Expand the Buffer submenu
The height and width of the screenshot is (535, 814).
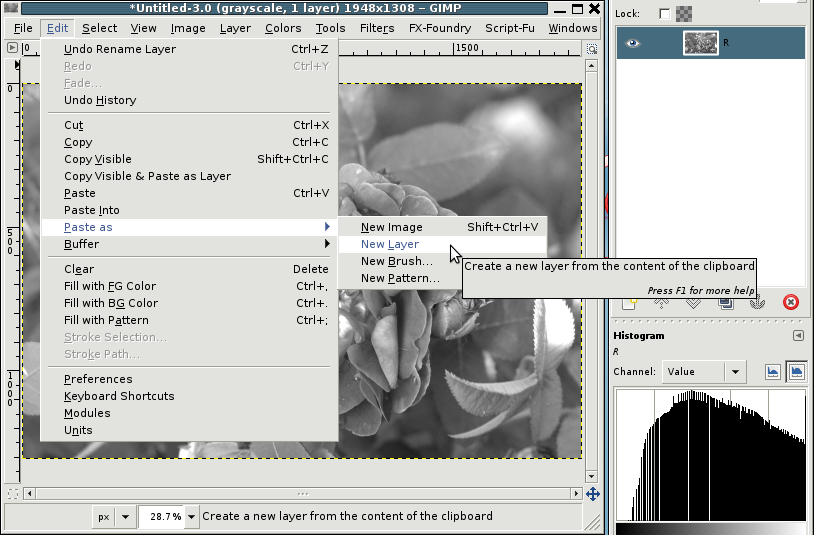tap(189, 244)
